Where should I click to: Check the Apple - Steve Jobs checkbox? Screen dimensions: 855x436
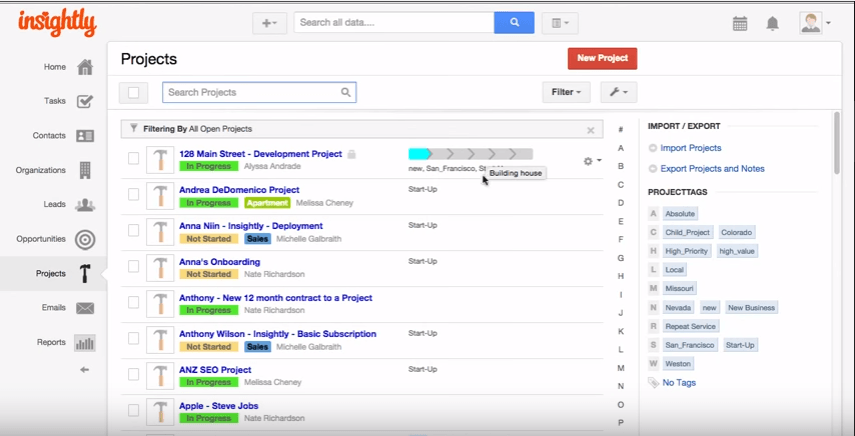click(x=134, y=410)
